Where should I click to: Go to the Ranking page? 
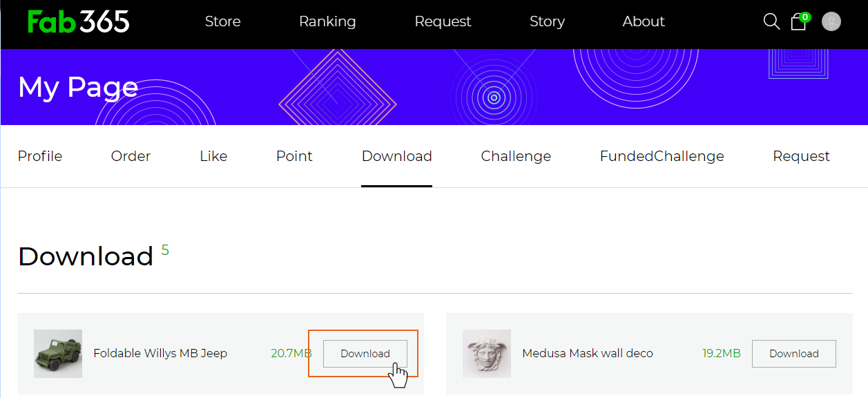[x=327, y=21]
